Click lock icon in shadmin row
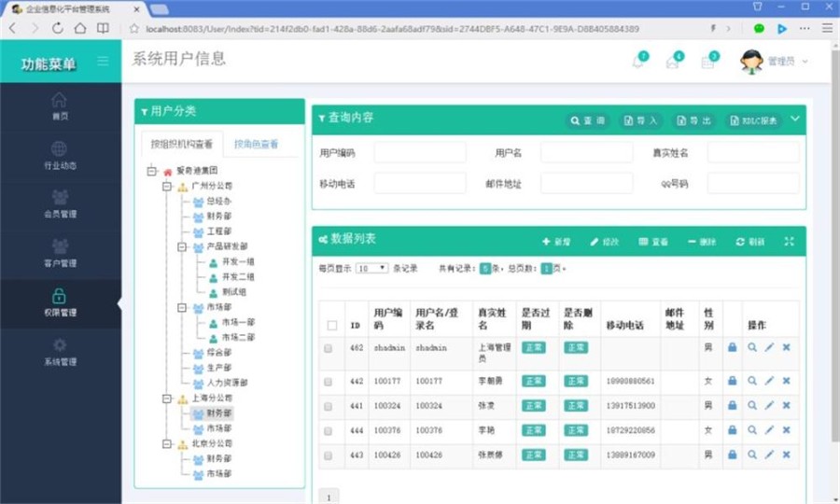The height and width of the screenshot is (504, 840). (x=733, y=347)
